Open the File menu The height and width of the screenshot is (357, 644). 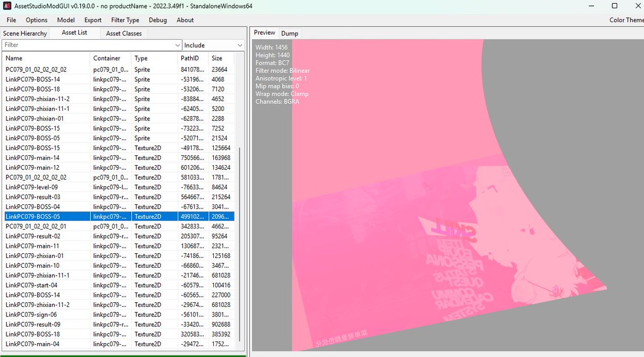tap(11, 20)
